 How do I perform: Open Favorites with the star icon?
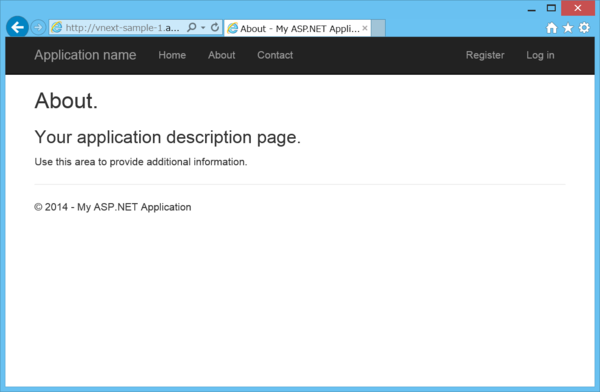(x=568, y=28)
